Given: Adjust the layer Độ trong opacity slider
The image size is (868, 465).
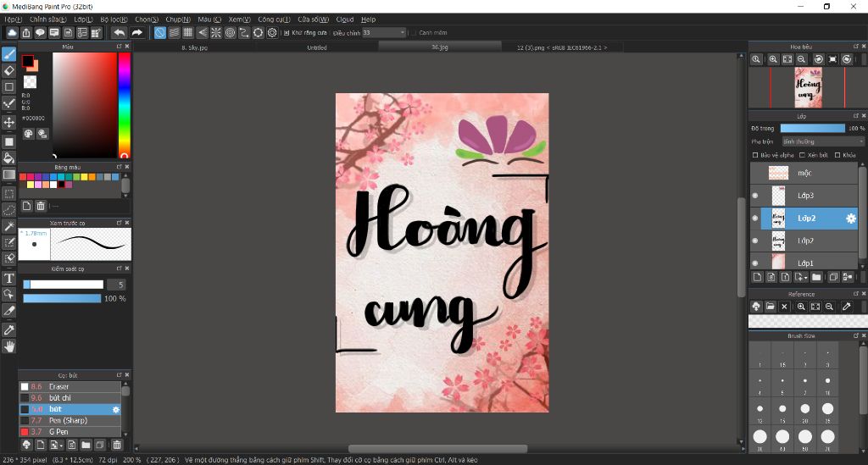Looking at the screenshot, I should tap(813, 128).
